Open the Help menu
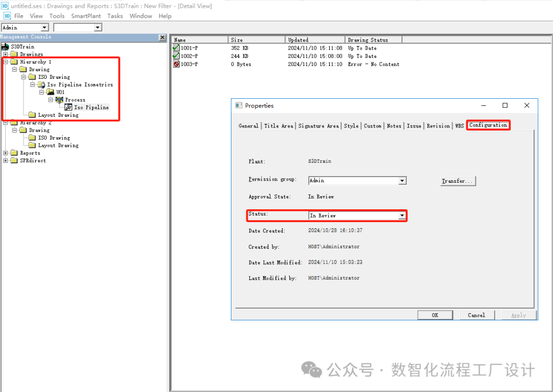Image resolution: width=553 pixels, height=392 pixels. [165, 16]
